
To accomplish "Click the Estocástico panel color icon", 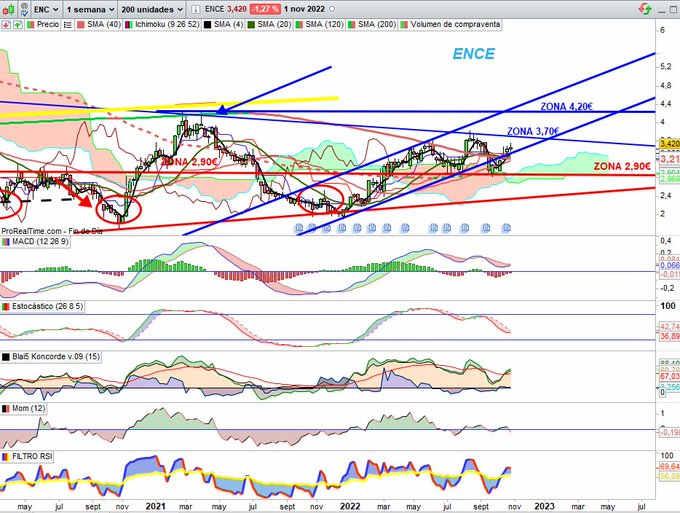I will pyautogui.click(x=6, y=307).
